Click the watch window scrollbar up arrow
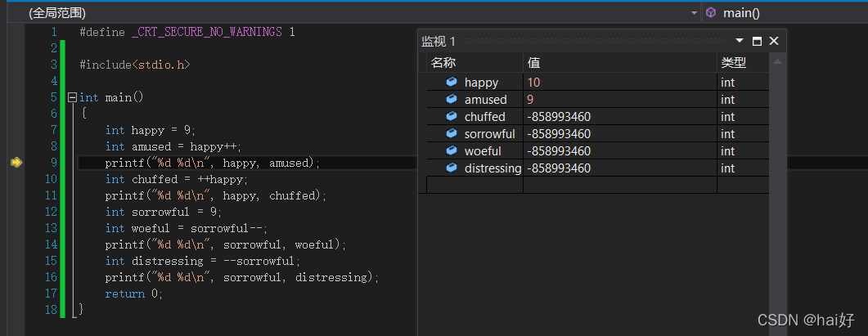 (778, 62)
